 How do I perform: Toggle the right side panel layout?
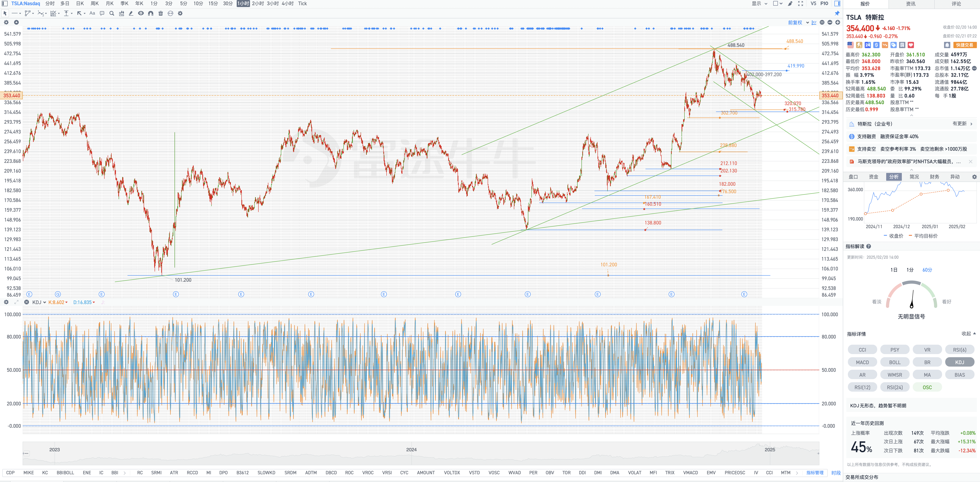click(x=837, y=4)
